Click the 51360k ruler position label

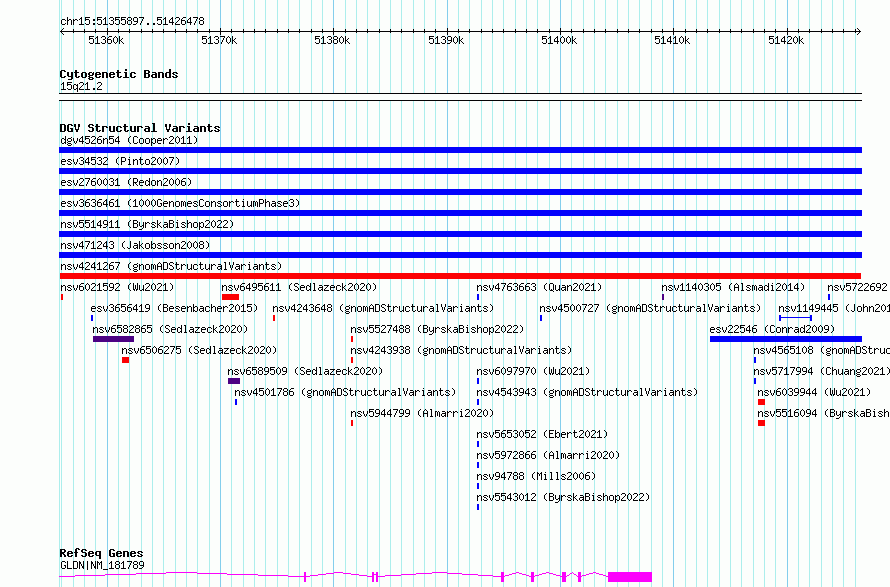click(106, 40)
